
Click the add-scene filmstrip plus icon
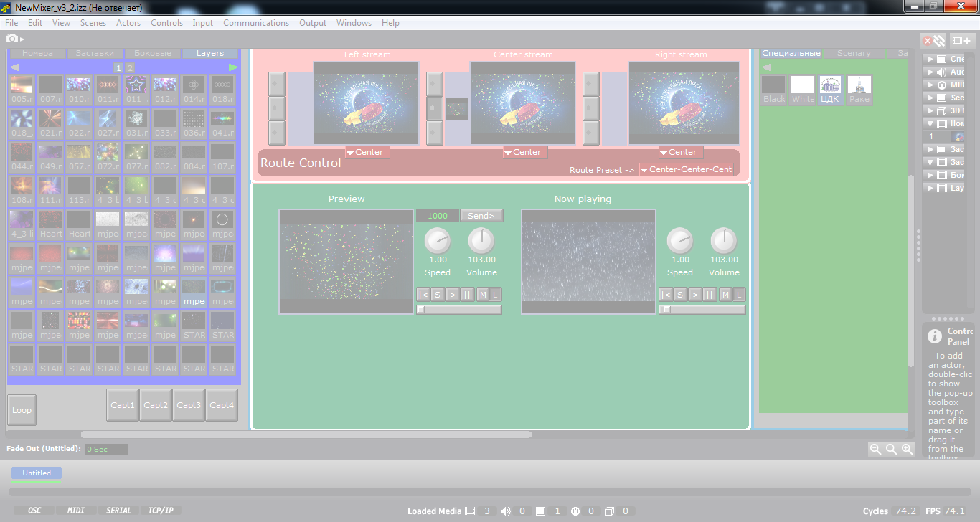point(961,41)
